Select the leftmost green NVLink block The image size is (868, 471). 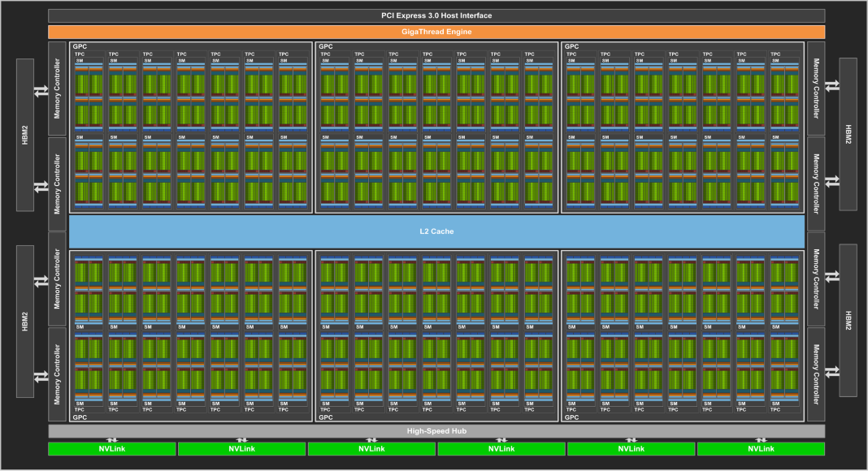pos(112,449)
